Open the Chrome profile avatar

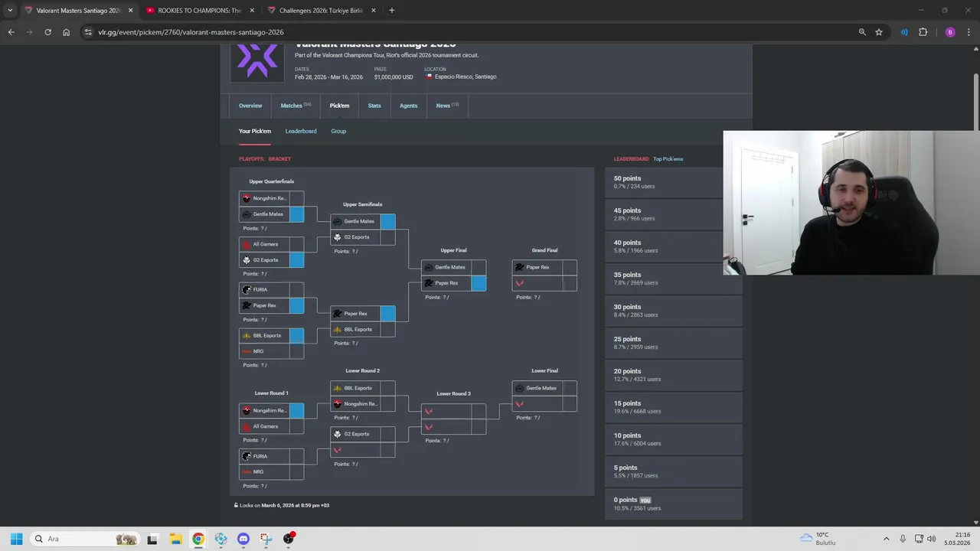[x=950, y=32]
